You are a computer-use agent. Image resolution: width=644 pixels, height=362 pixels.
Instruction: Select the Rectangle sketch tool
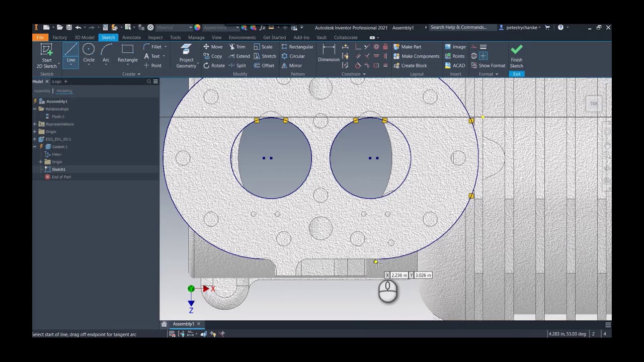coord(127,54)
